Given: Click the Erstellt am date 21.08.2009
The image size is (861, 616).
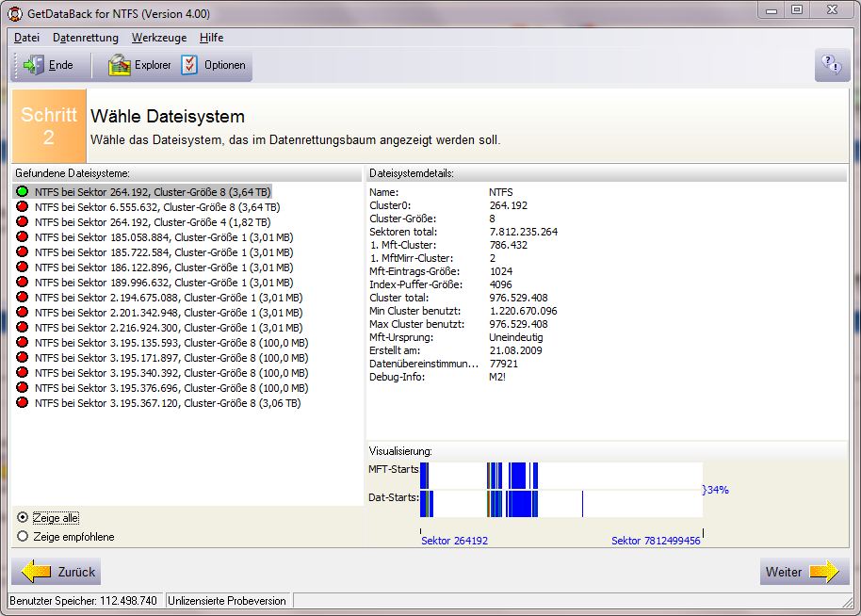Looking at the screenshot, I should [x=515, y=350].
